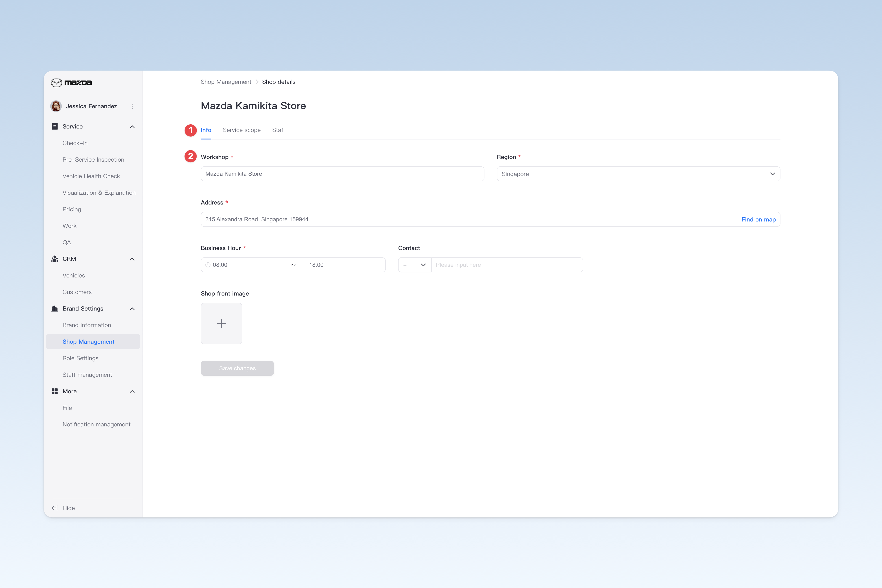This screenshot has width=882, height=588.
Task: Switch to the Service scope tab
Action: [242, 130]
